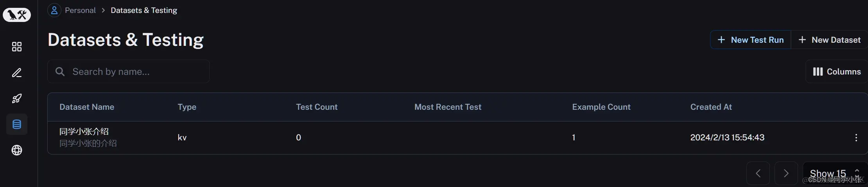Open the annotation pencil icon in sidebar
The height and width of the screenshot is (187, 868).
click(x=17, y=73)
